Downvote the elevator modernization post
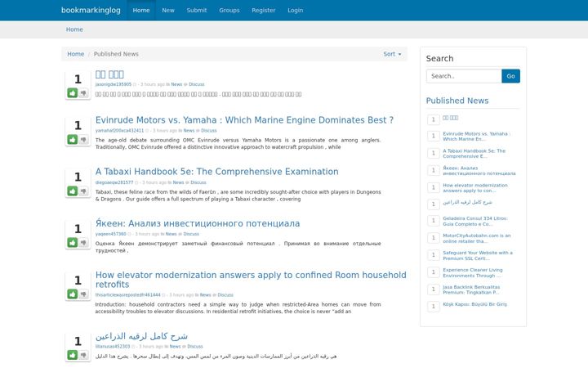Viewport: 588px width, 368px height. click(83, 294)
